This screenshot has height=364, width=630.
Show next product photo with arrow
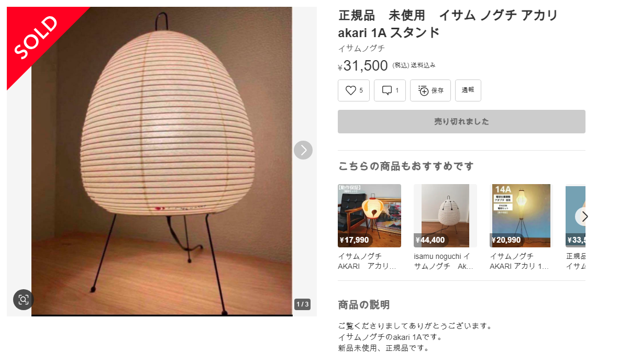click(303, 150)
